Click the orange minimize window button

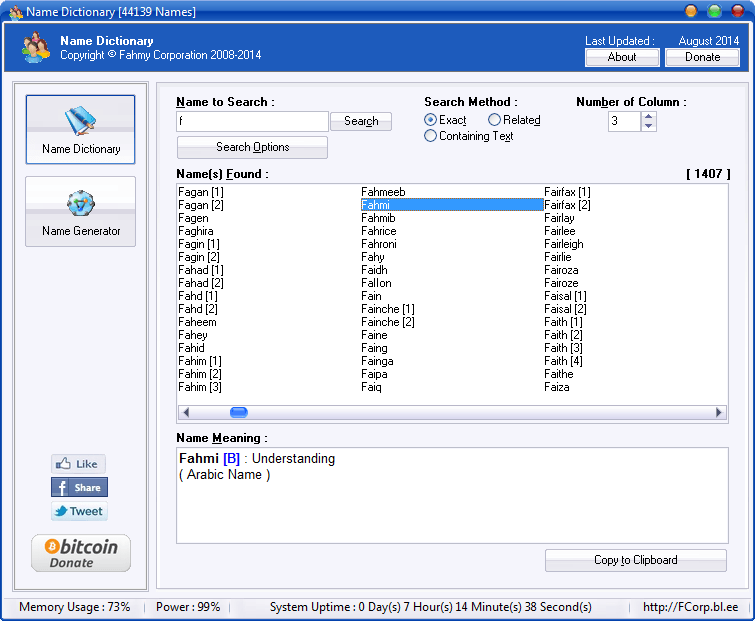pos(691,11)
